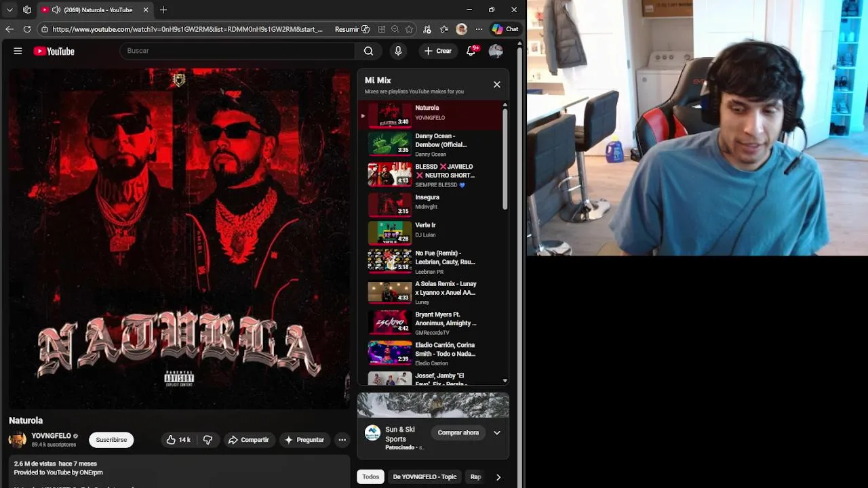Start voice search with the microphone icon

pos(398,51)
